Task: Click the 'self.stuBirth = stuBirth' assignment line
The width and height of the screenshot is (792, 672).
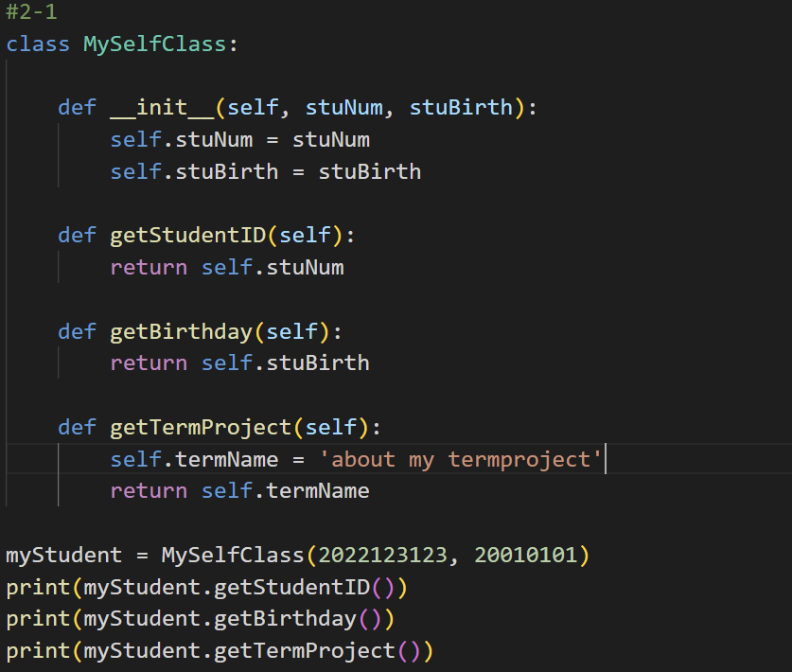Action: point(266,172)
